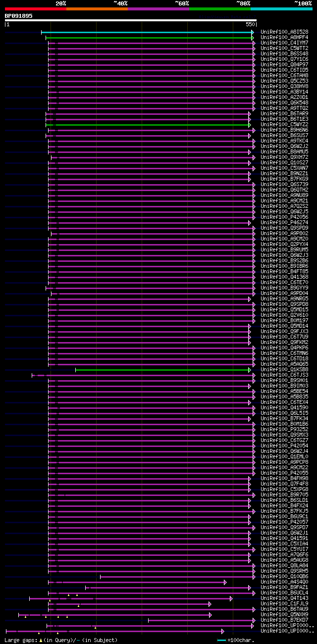Click the green alignment bar for UniRef100_C5WYZ2
The image size is (317, 644).
149,125
